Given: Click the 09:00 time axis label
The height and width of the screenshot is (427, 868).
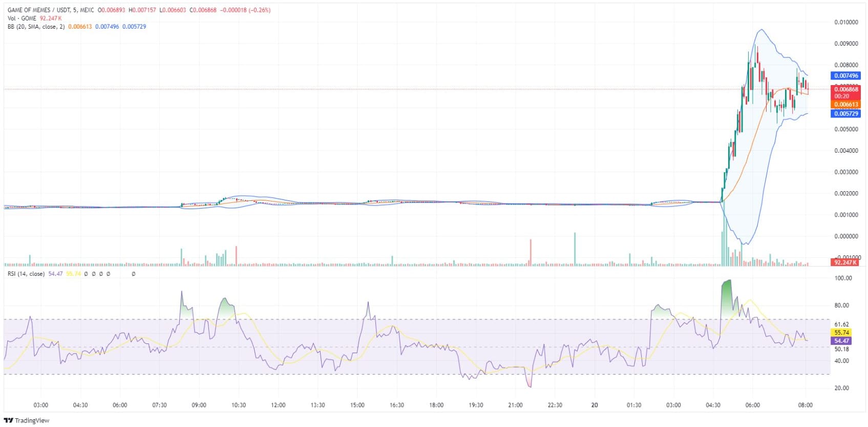Looking at the screenshot, I should tap(199, 405).
